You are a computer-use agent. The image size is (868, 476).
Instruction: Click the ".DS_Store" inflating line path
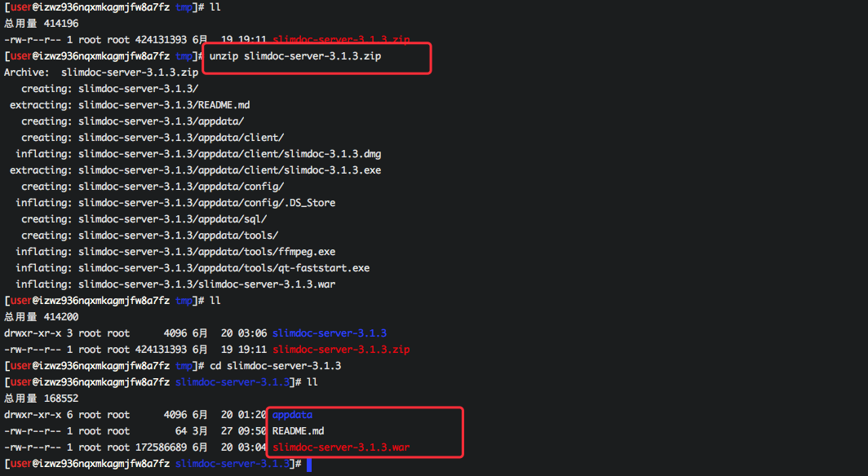(206, 203)
